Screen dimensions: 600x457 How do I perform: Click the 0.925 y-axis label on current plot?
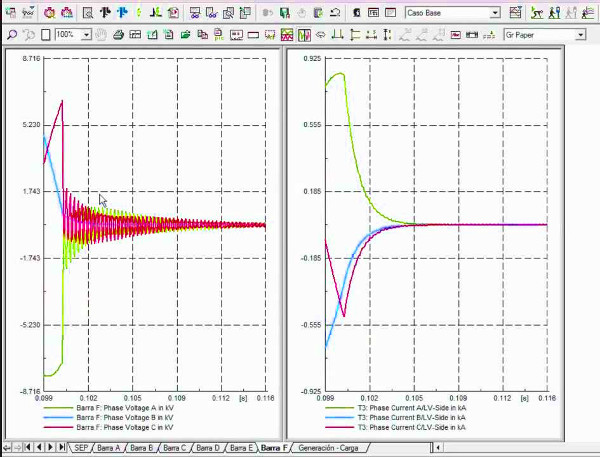click(312, 59)
